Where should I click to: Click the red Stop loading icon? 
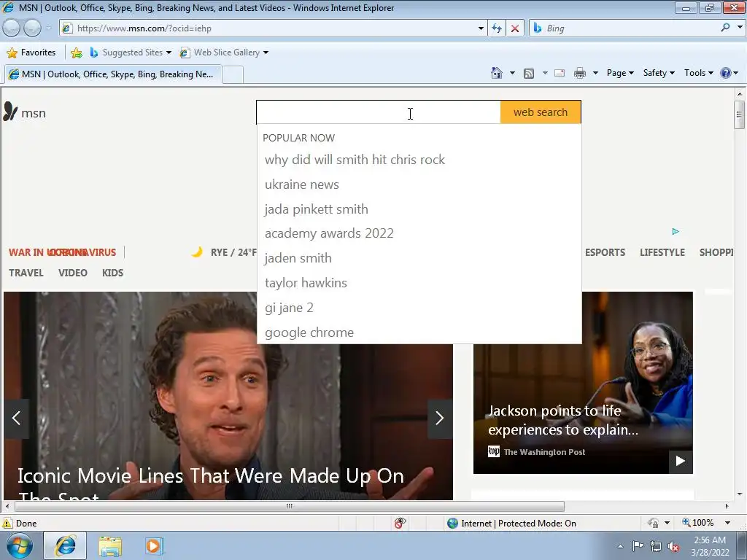[x=515, y=28]
